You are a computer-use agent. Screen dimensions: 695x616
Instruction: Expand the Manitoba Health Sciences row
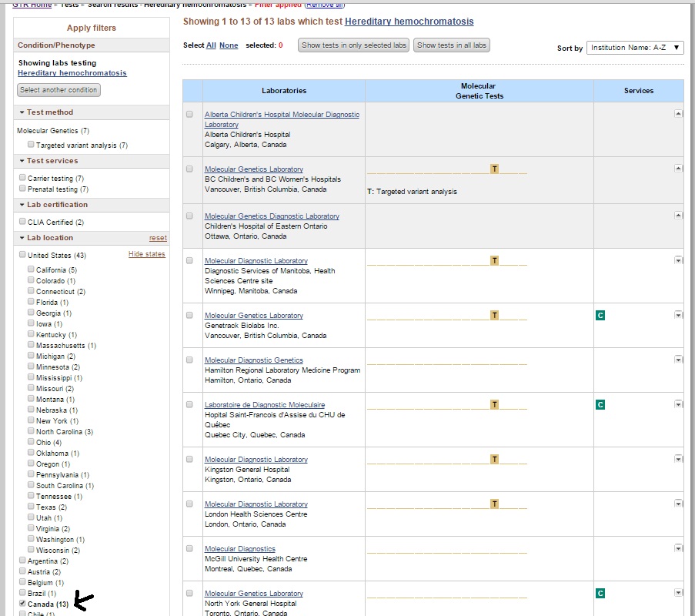[678, 260]
